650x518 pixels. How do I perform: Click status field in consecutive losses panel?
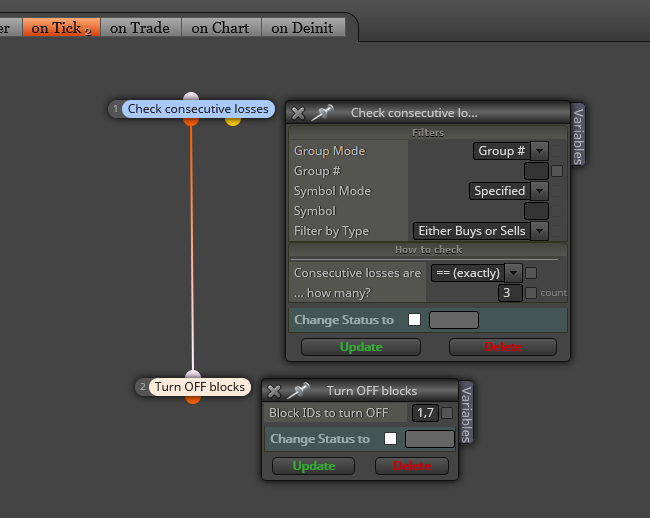(454, 320)
